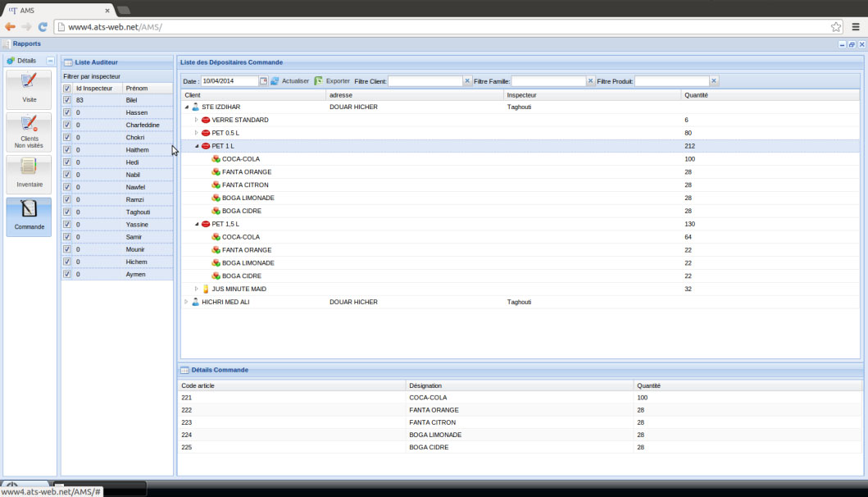Toggle the select-all inspectors header checkbox

click(x=67, y=88)
